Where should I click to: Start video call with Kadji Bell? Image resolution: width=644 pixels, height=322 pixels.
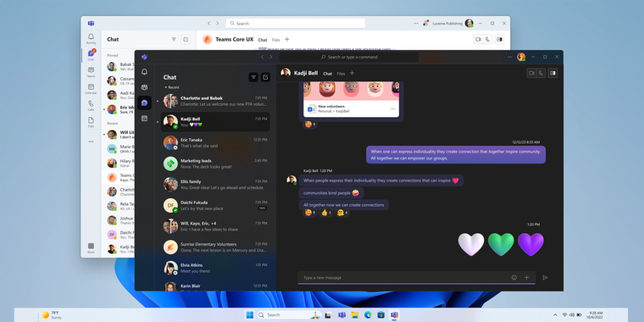[531, 73]
